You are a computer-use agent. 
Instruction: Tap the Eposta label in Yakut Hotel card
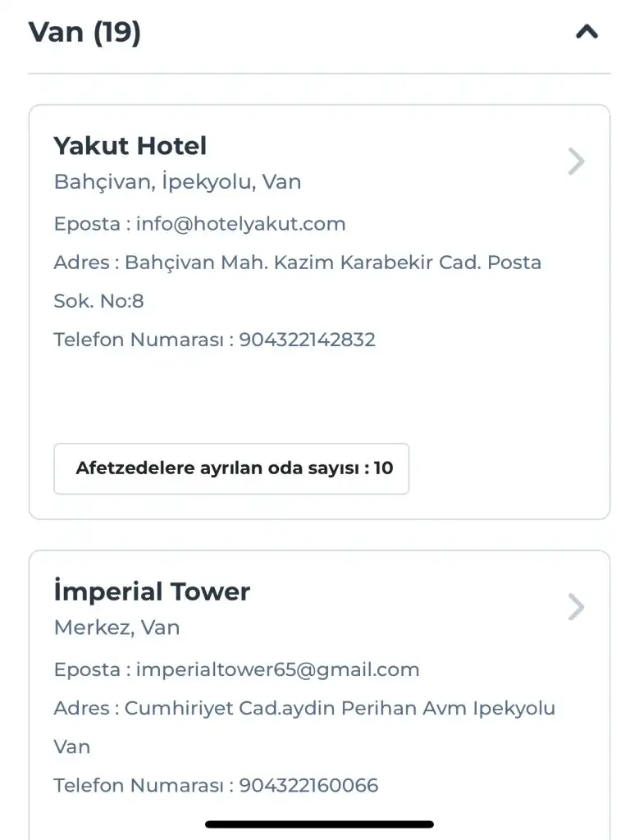click(87, 224)
